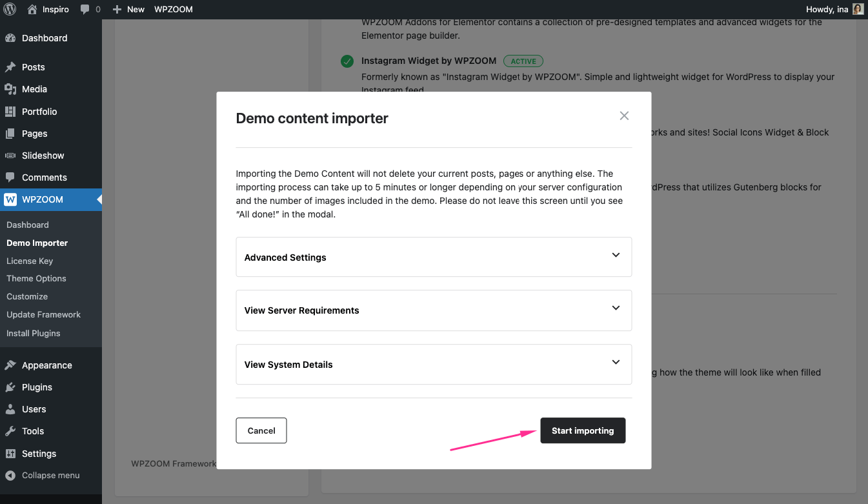This screenshot has width=868, height=504.
Task: Go to the Media menu item
Action: pyautogui.click(x=34, y=89)
